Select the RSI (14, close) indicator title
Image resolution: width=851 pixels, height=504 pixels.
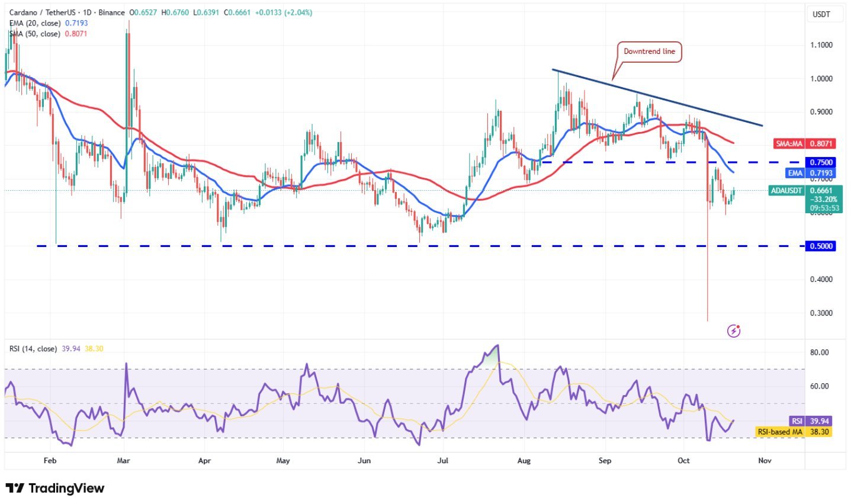pos(33,349)
